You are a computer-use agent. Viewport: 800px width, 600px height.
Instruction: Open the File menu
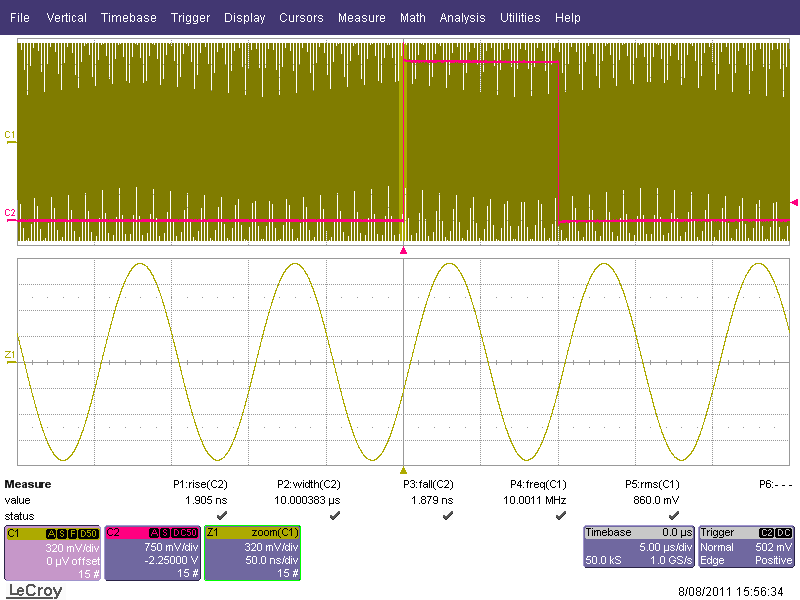coord(19,18)
